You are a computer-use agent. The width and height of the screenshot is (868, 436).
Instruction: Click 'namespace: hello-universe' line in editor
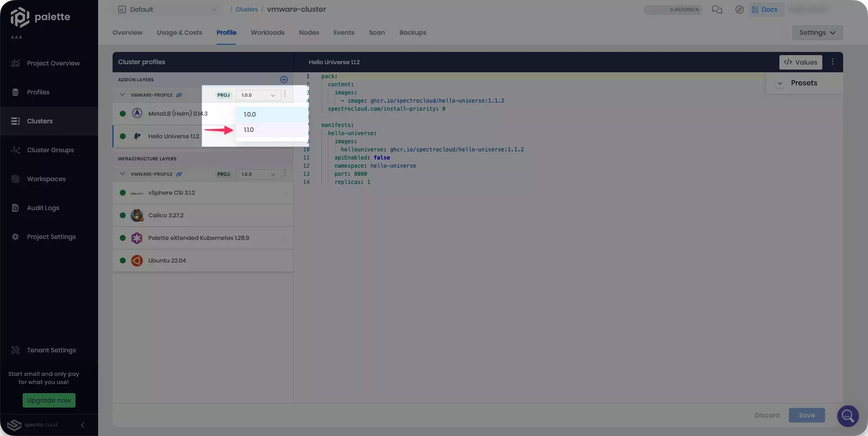(x=375, y=166)
